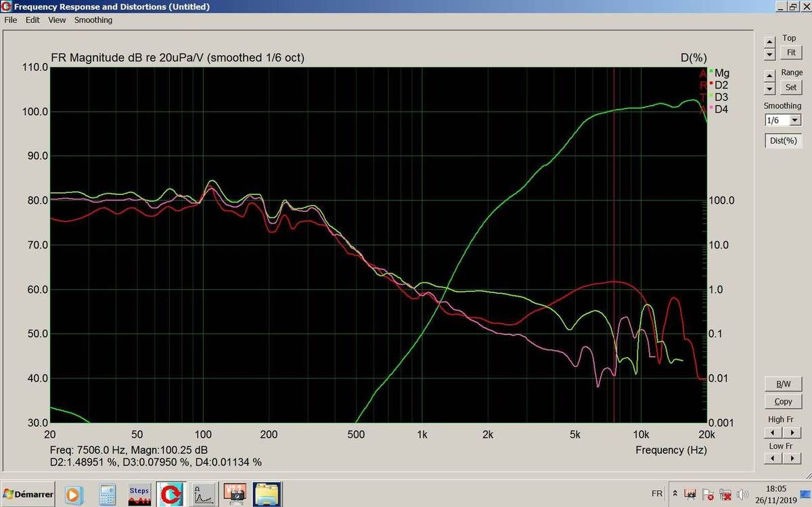This screenshot has width=812, height=507.
Task: Toggle the Dist(%) button
Action: click(783, 141)
